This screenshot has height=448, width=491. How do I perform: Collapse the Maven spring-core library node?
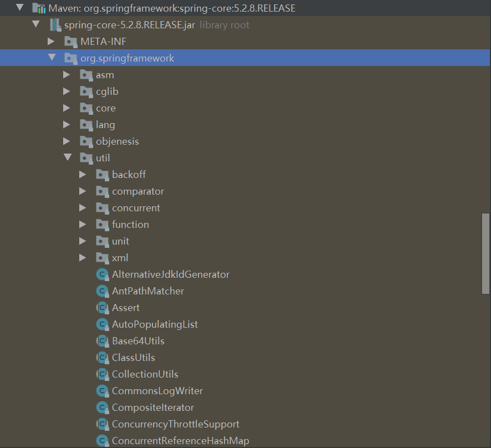pyautogui.click(x=20, y=8)
